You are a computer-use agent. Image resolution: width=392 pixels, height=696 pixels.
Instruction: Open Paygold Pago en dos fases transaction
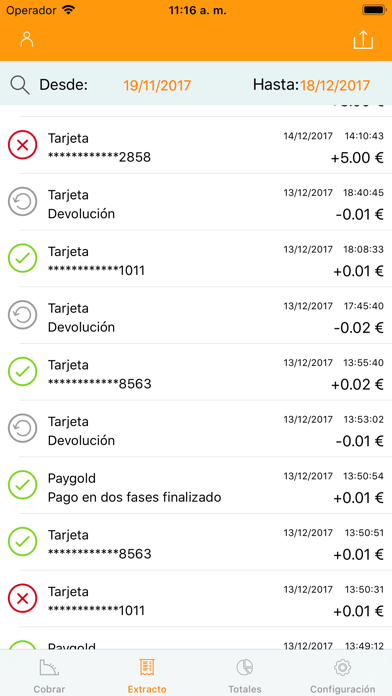[x=196, y=485]
